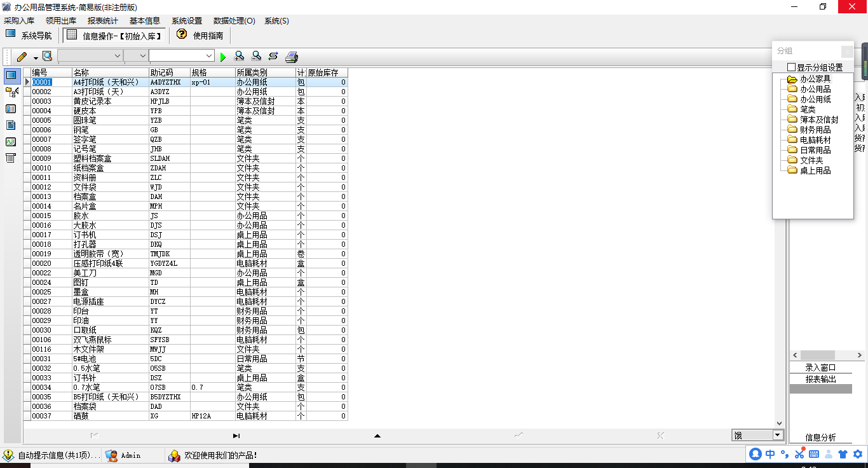This screenshot has width=868, height=468.
Task: Click the pencil edit icon in toolbar
Action: pyautogui.click(x=22, y=57)
